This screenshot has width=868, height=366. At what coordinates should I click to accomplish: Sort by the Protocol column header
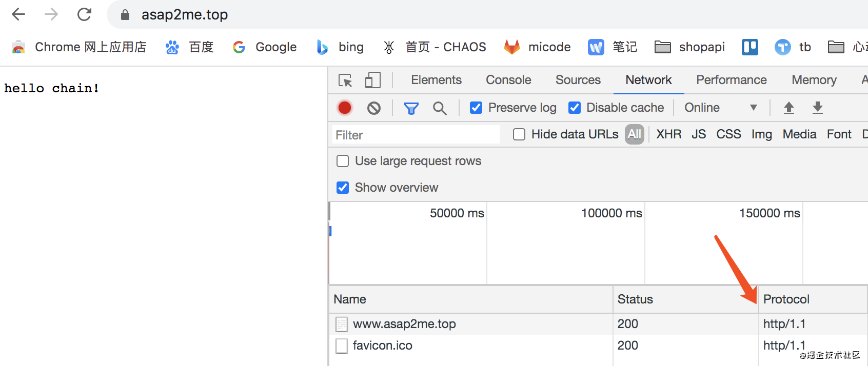click(813, 299)
